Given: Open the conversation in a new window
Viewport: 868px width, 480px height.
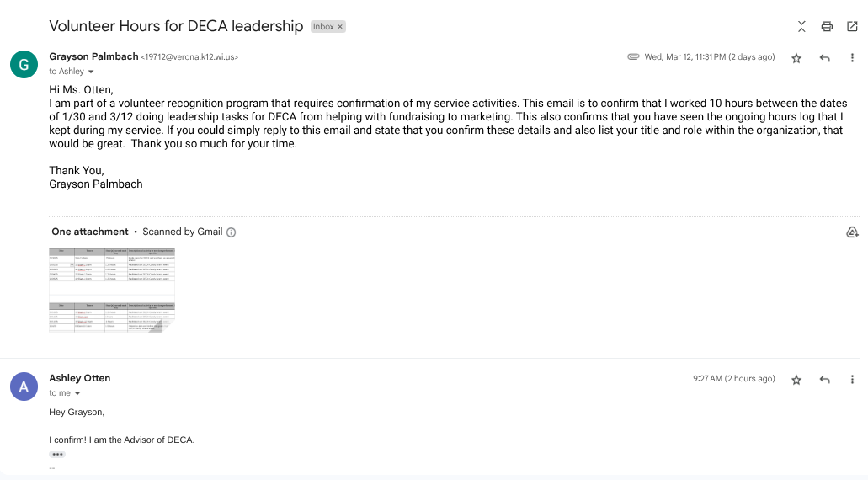Looking at the screenshot, I should point(852,27).
